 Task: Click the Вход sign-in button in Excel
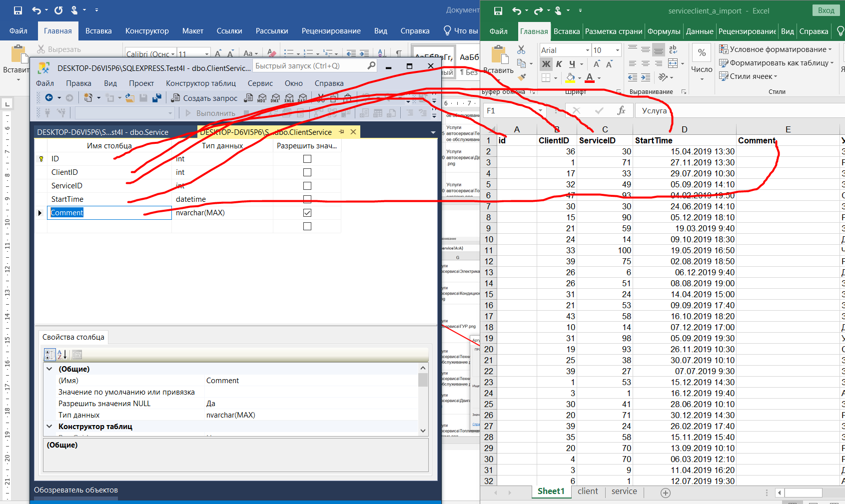pyautogui.click(x=826, y=10)
